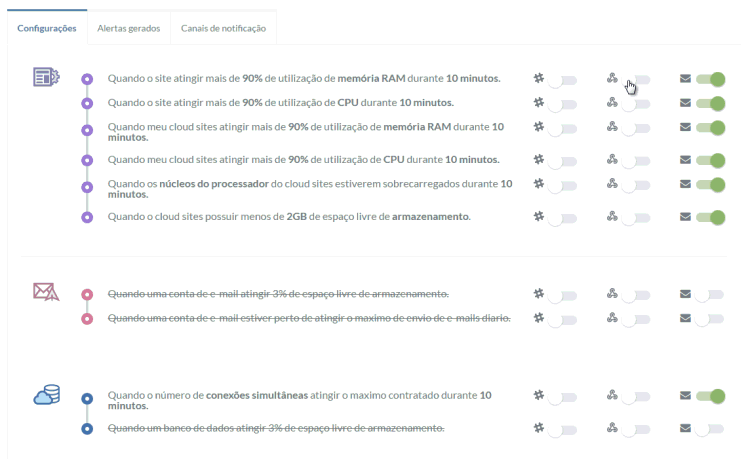The width and height of the screenshot is (750, 459).
Task: Enable e-mail toggle for banco de dados alert
Action: [x=709, y=430]
